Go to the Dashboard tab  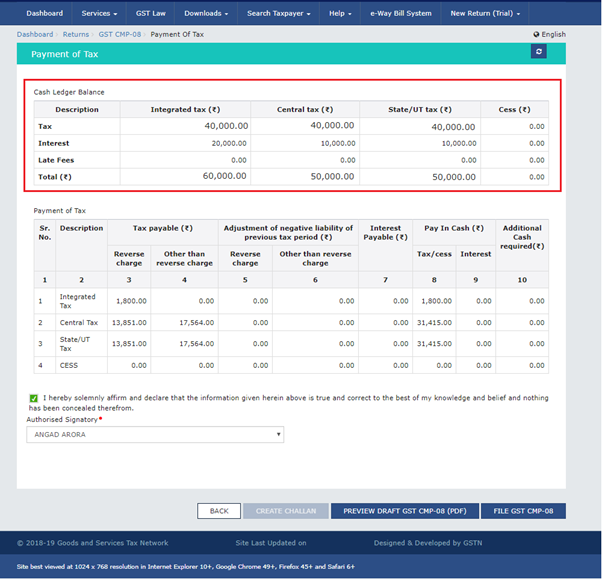44,13
